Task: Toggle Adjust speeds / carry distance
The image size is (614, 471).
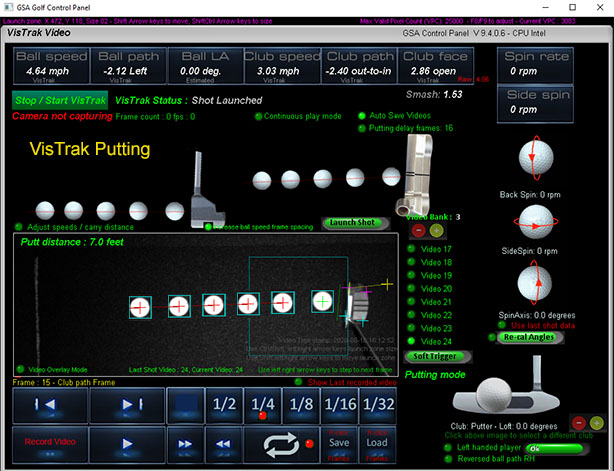Action: (18, 227)
